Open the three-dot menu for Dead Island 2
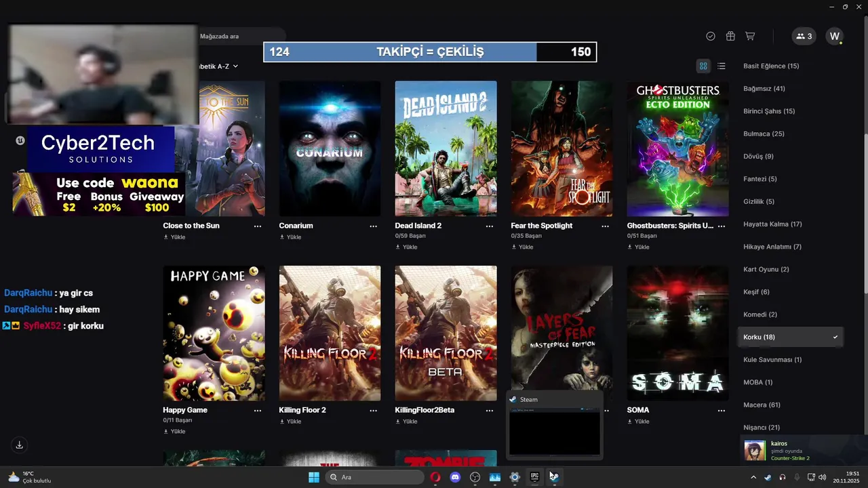 tap(490, 226)
